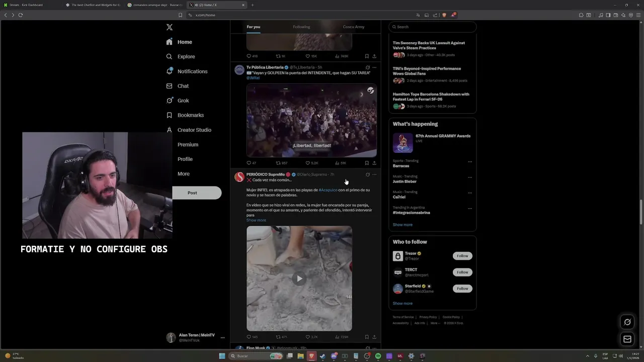The width and height of the screenshot is (644, 362).
Task: Repost the PERIÓDICO Supremo post
Action: click(281, 337)
